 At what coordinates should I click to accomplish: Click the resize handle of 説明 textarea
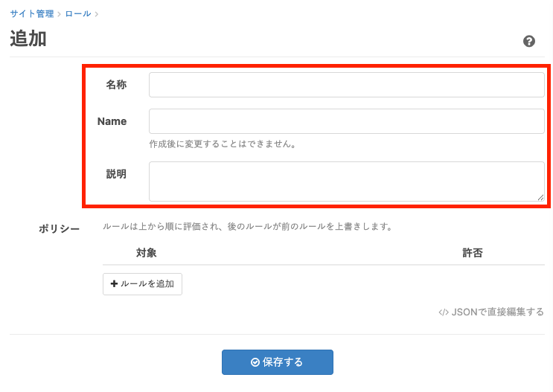click(540, 197)
